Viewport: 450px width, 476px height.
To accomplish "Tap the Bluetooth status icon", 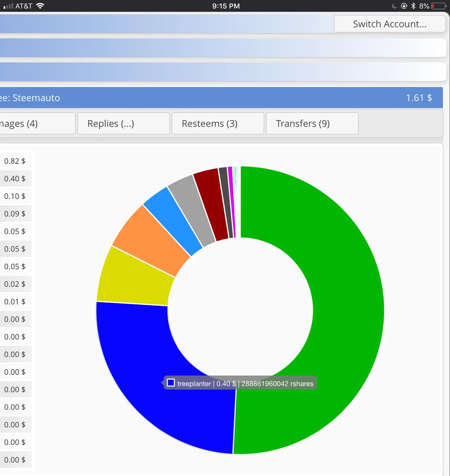I will pos(413,6).
